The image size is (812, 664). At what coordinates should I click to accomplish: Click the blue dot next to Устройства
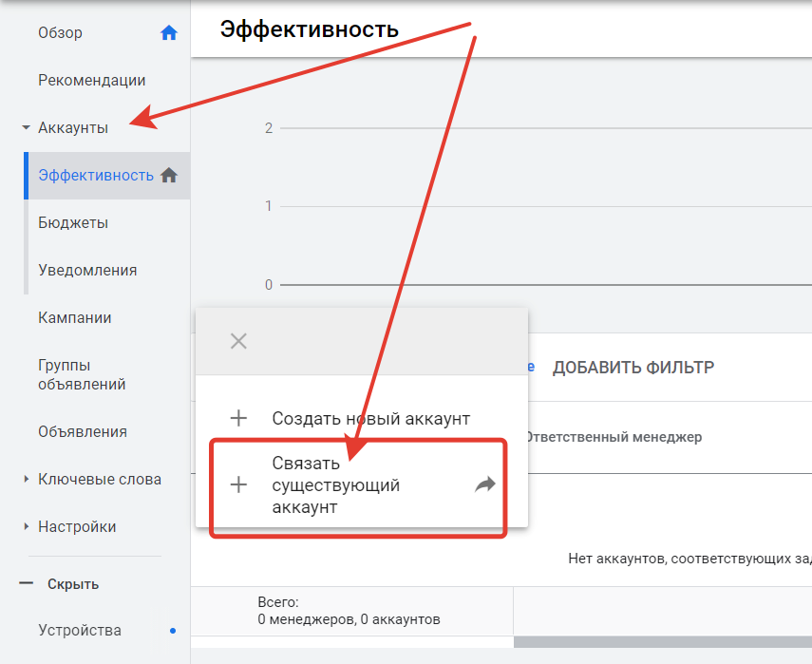click(x=172, y=630)
